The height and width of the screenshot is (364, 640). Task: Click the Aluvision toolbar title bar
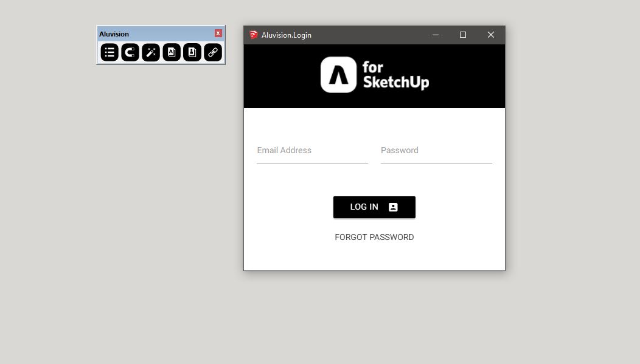pyautogui.click(x=152, y=34)
